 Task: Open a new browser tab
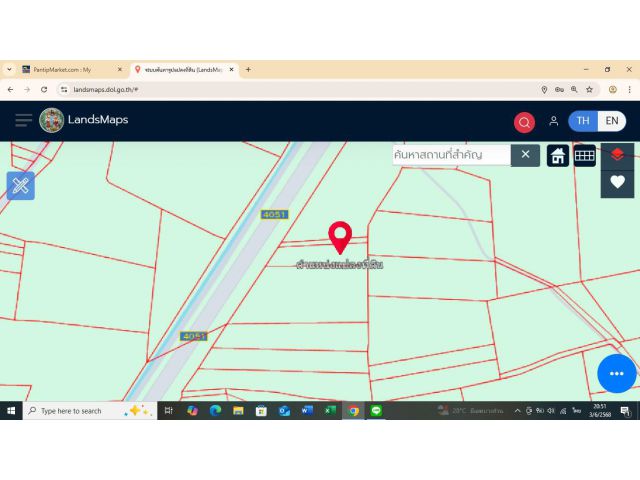248,70
